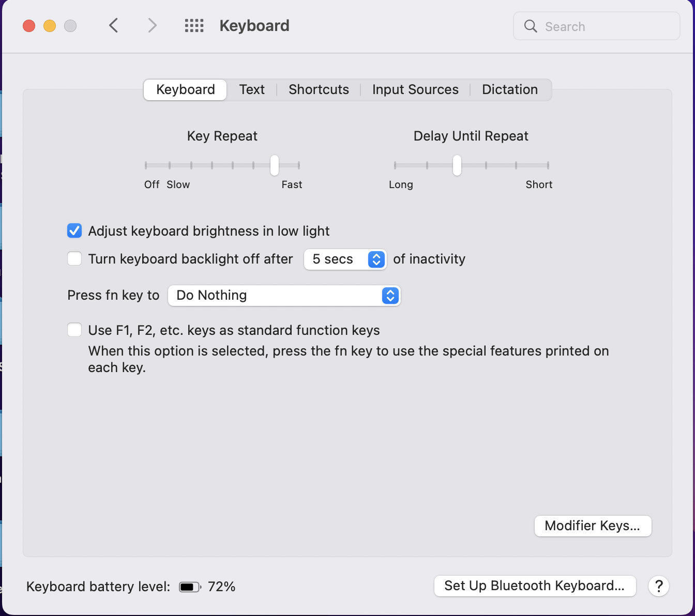
Task: Select the Dictation tab
Action: [510, 89]
